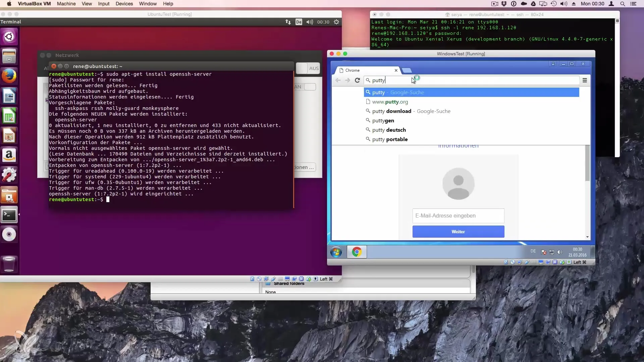Open Window menu in menu bar
The height and width of the screenshot is (362, 644).
(x=148, y=4)
